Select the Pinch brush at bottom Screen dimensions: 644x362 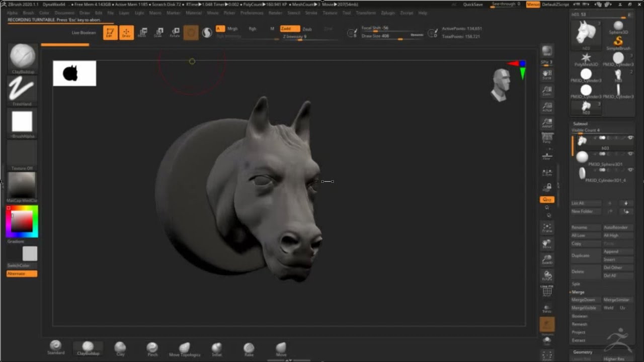click(x=152, y=348)
